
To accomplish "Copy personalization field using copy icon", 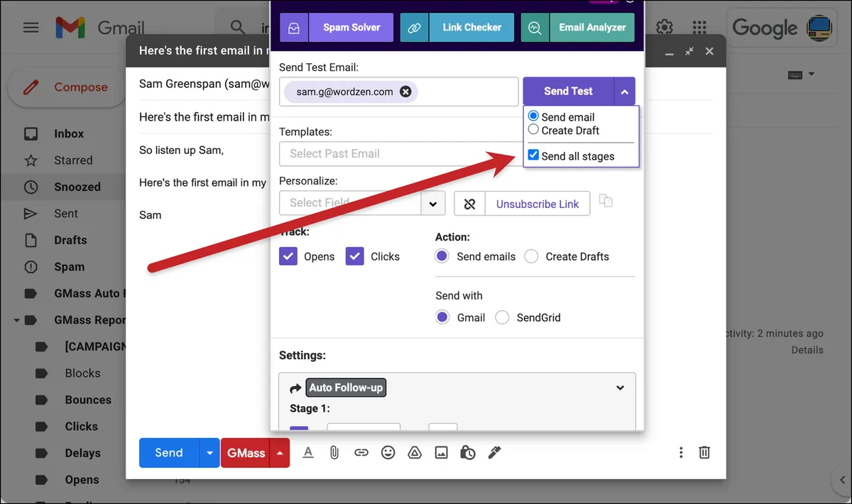I will (x=606, y=201).
